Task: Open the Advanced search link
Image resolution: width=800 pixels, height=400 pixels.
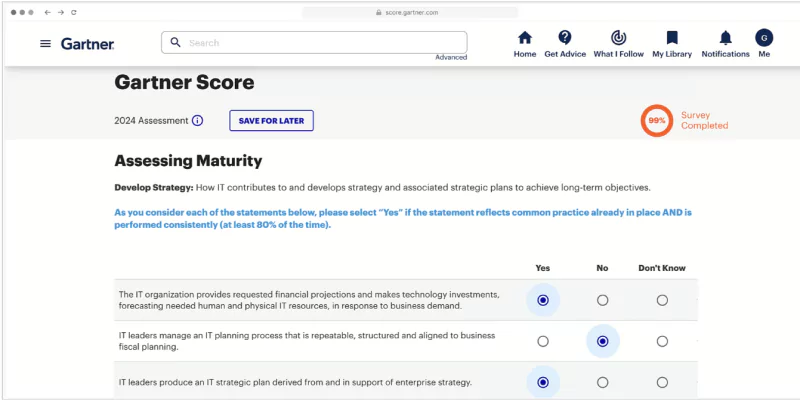Action: click(x=451, y=58)
